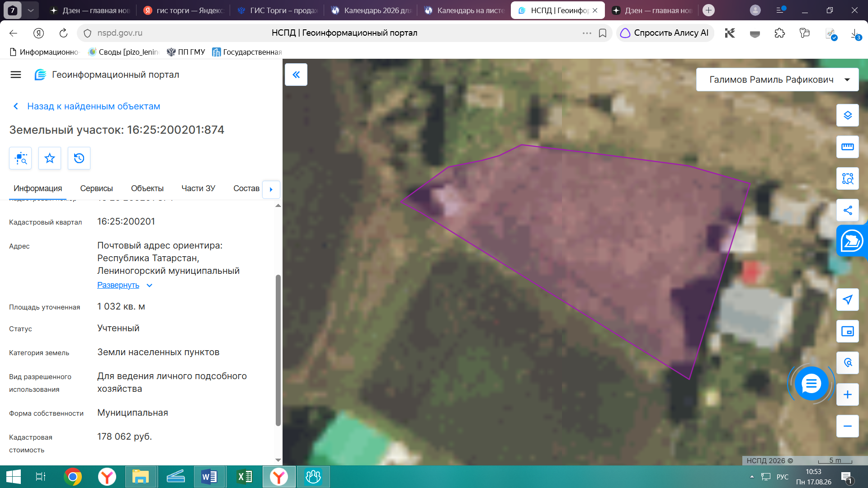Switch to the Информация tab

tap(38, 188)
